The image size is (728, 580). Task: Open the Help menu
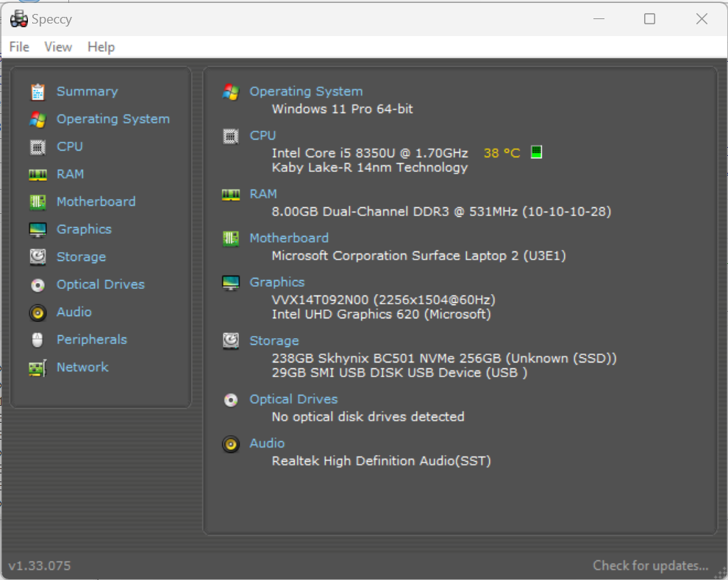[101, 47]
